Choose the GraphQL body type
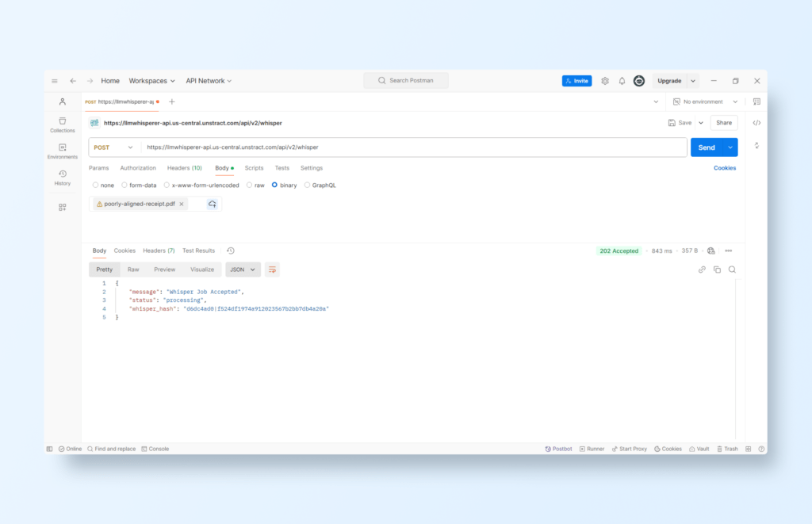This screenshot has width=812, height=524. 320,185
